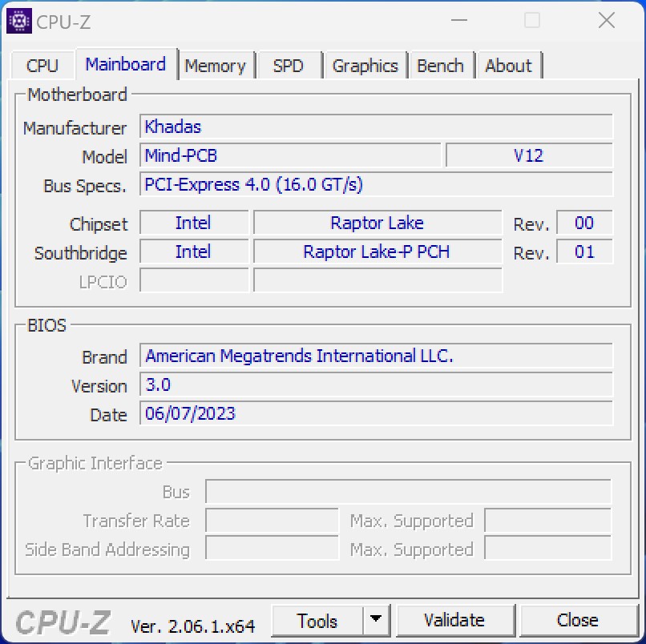Screen dimensions: 646x644
Task: Select the Mainboard tab
Action: tap(126, 64)
